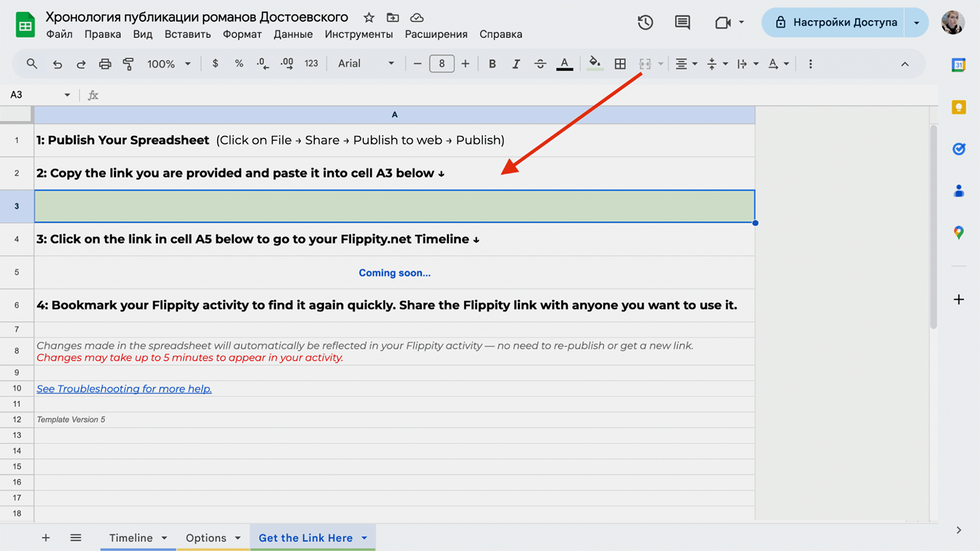The width and height of the screenshot is (980, 551).
Task: Toggle italic formatting
Action: pyautogui.click(x=516, y=64)
